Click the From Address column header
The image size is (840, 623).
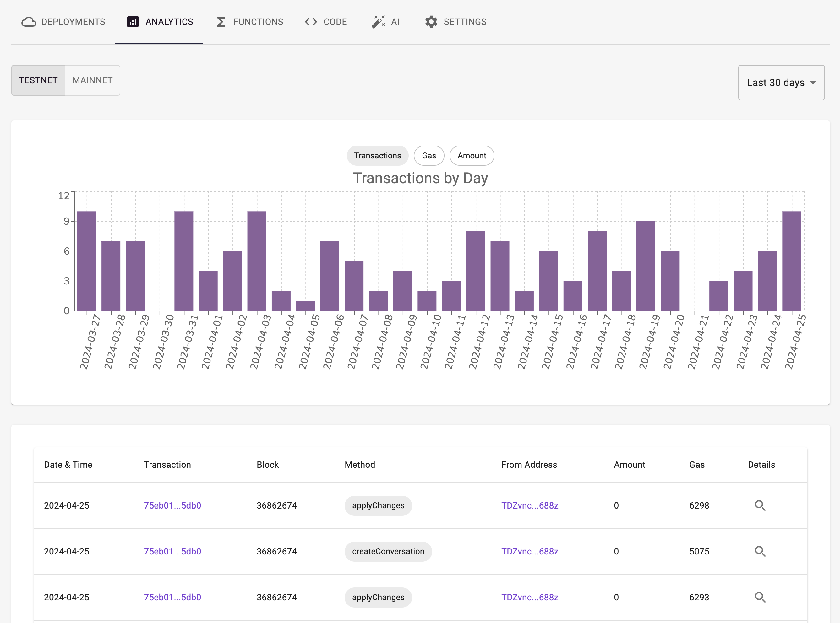point(529,465)
